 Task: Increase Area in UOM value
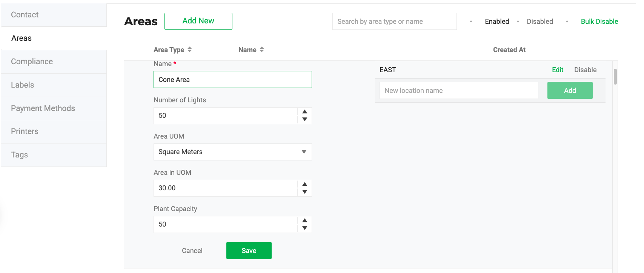(x=304, y=184)
